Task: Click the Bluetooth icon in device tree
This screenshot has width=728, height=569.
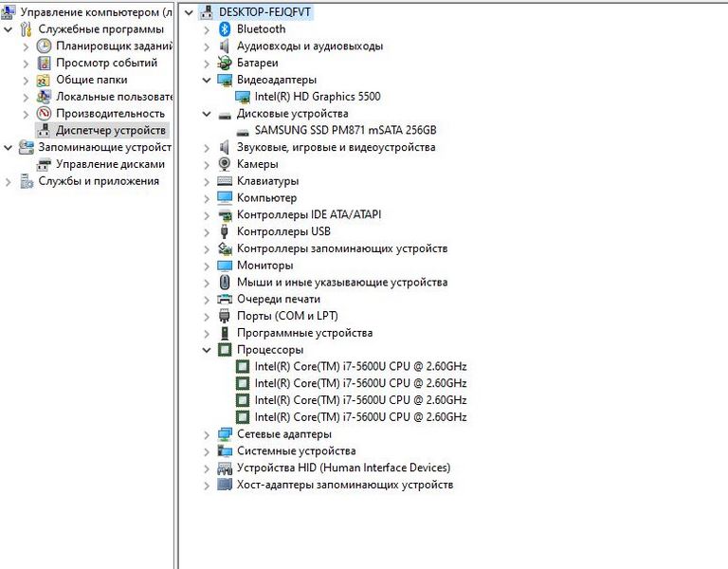Action: coord(225,29)
